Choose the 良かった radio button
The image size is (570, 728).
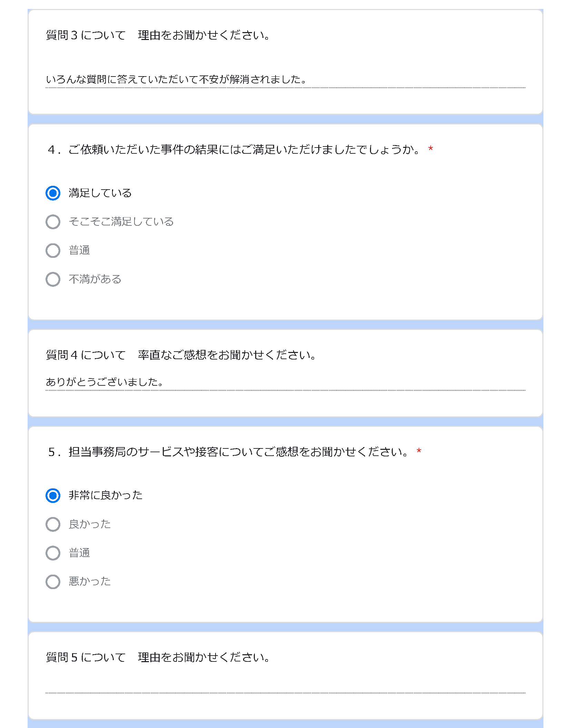[x=53, y=524]
